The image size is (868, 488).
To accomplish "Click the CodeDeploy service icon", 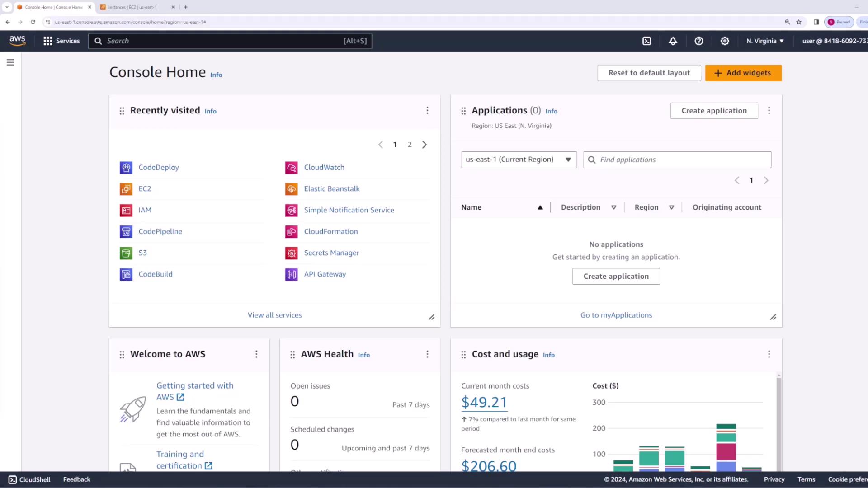I will tap(126, 168).
